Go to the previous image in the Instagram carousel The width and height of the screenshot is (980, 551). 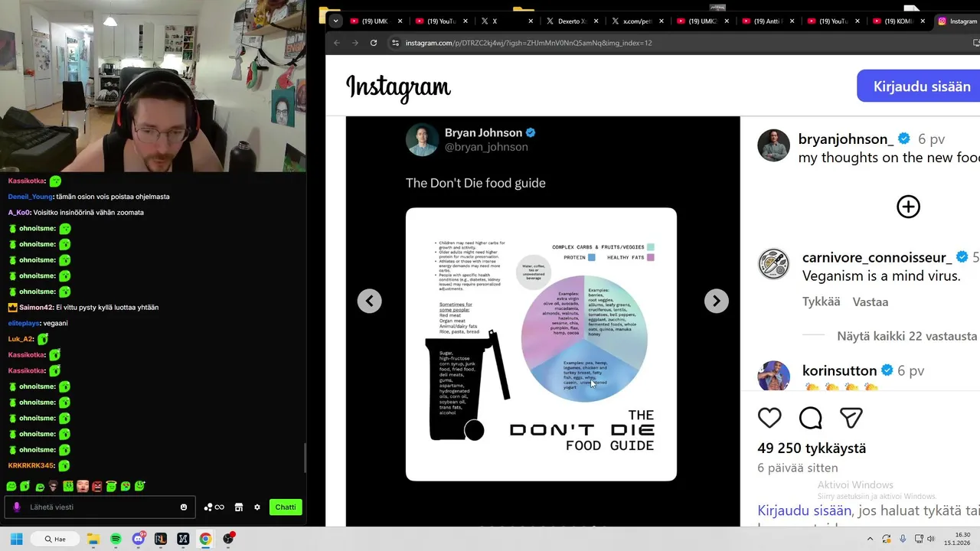(369, 301)
